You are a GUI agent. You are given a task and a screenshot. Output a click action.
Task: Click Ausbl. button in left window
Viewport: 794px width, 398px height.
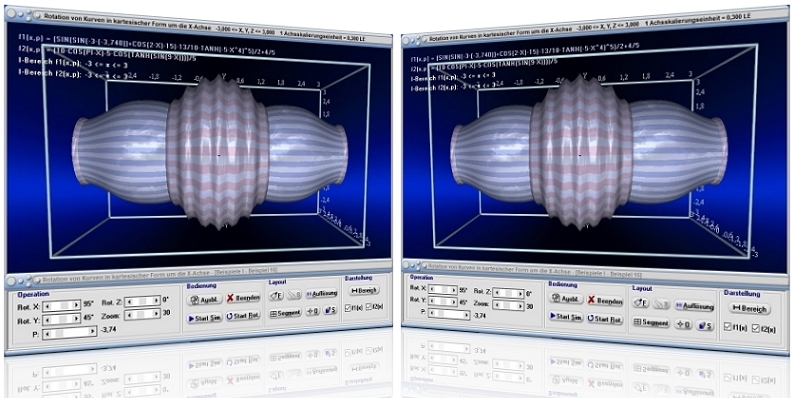coord(205,300)
